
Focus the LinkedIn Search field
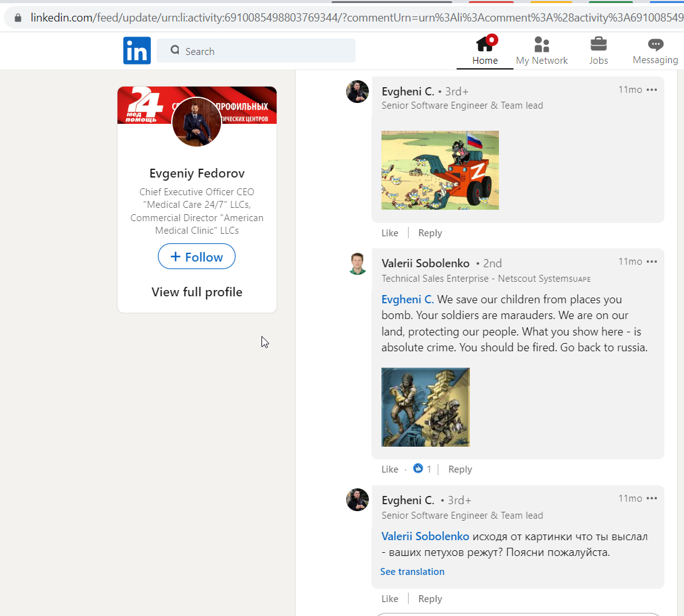tap(256, 51)
